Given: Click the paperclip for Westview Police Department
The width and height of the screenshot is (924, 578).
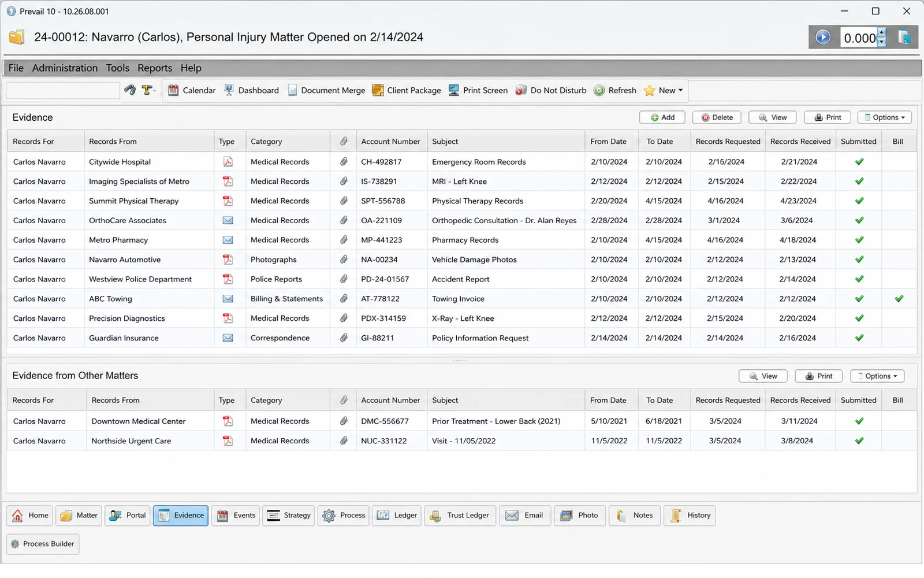Looking at the screenshot, I should tap(344, 279).
